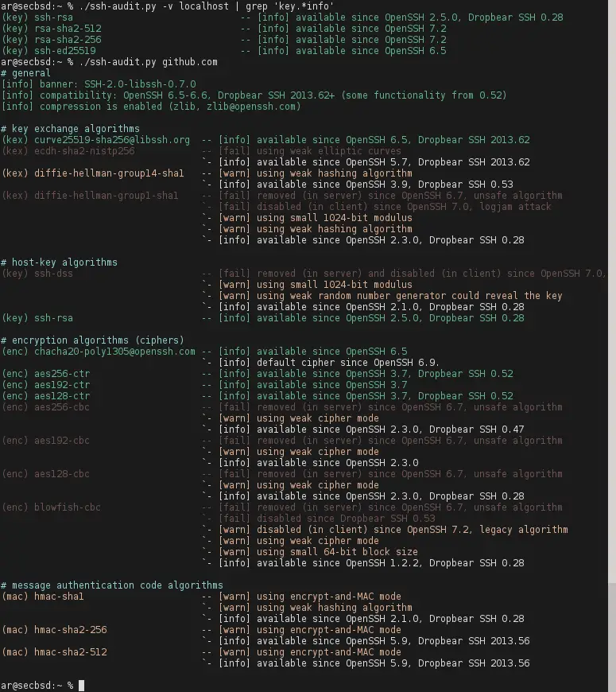Screen dimensions: 616x692
Task: Select the aes128-cbc cipher entry
Action: click(282, 474)
